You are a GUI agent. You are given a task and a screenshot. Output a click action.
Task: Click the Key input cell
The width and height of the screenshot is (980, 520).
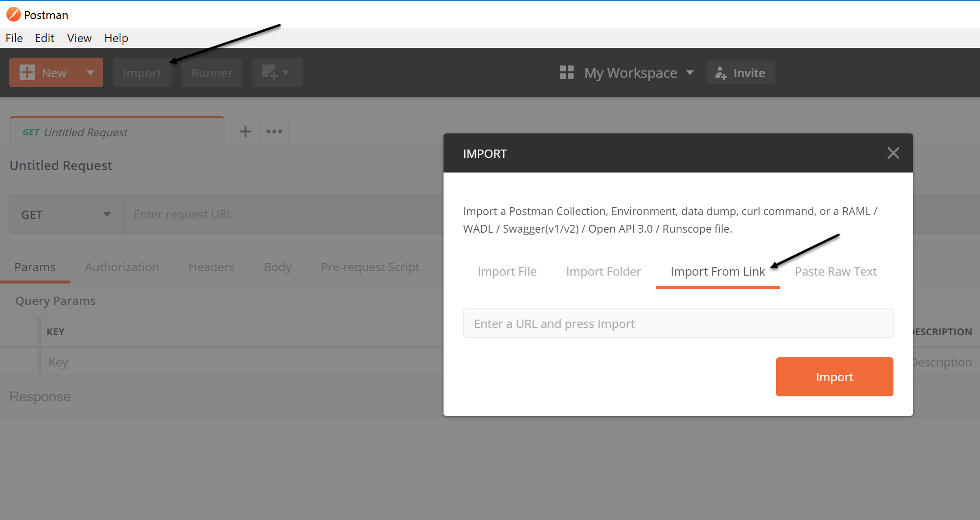242,362
